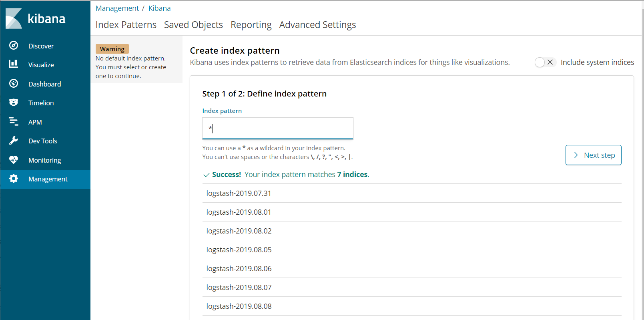
Task: Go to Advanced Settings tab
Action: pyautogui.click(x=317, y=25)
